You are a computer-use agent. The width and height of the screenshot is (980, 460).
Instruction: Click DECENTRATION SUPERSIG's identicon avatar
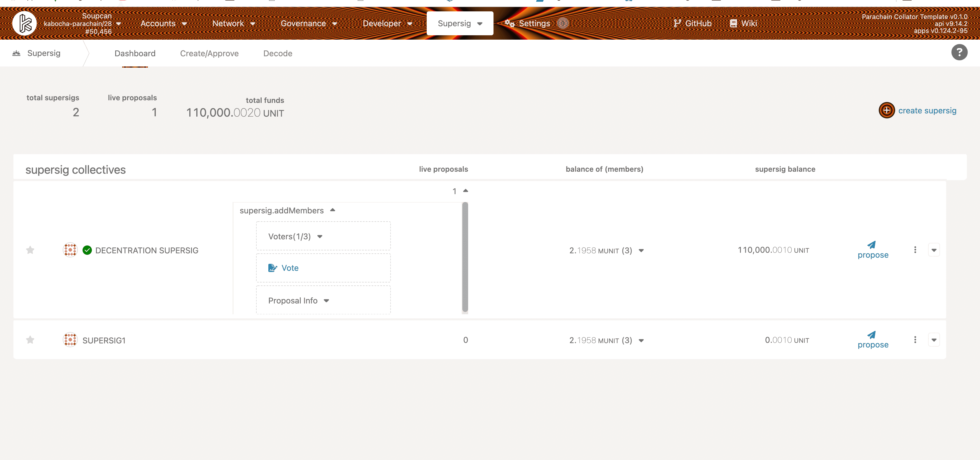click(70, 250)
